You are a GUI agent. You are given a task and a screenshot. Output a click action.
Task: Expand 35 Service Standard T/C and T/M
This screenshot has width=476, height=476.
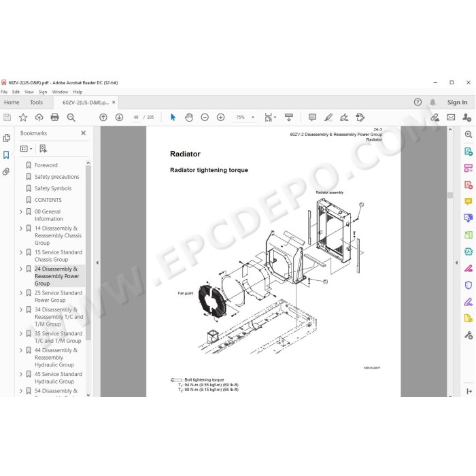tap(21, 334)
